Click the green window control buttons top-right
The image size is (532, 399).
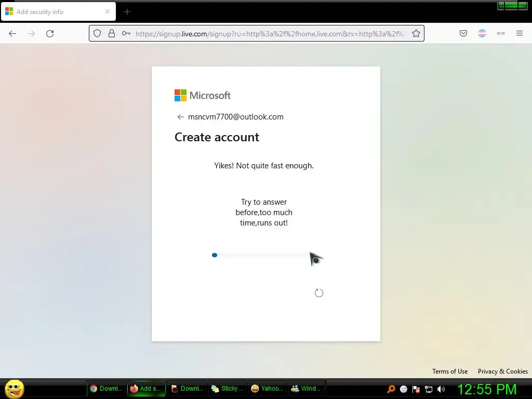pos(512,5)
